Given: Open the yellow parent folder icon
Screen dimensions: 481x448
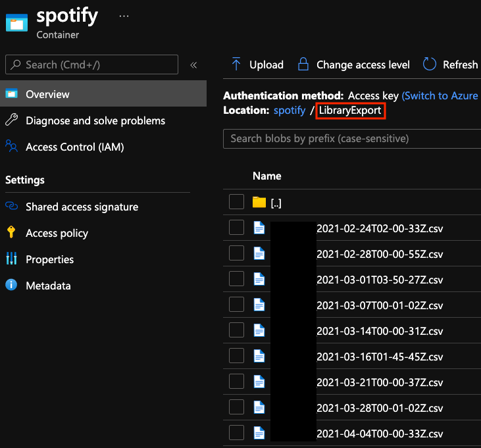Looking at the screenshot, I should 259,202.
